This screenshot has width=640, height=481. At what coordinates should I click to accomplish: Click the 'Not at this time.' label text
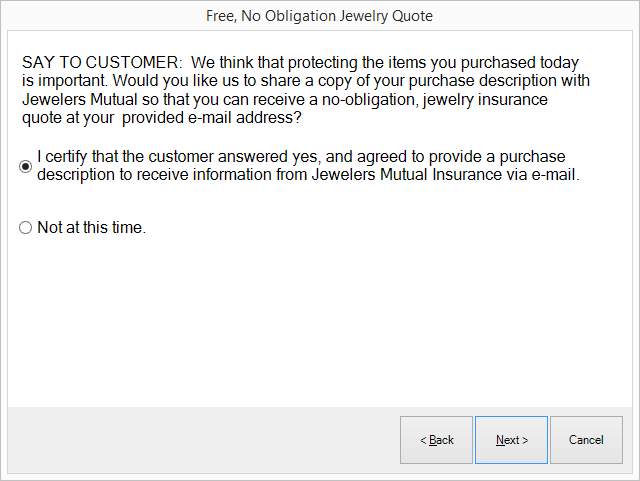point(91,228)
